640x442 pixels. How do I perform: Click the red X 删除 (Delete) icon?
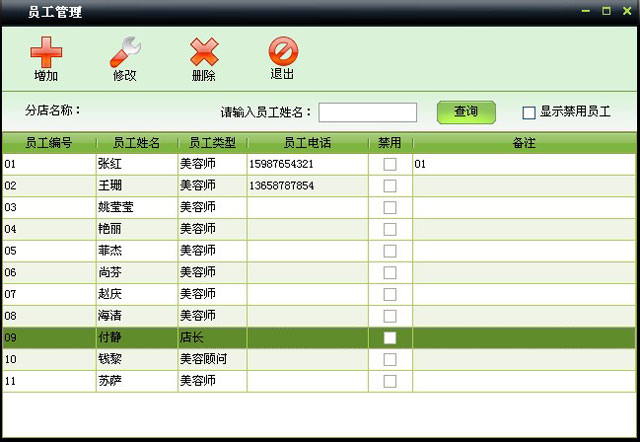coord(204,52)
